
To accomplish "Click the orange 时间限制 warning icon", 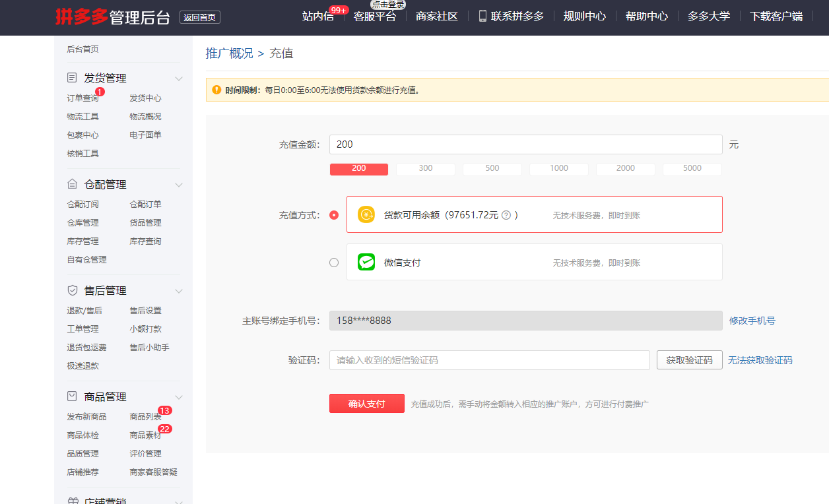I will click(x=216, y=90).
